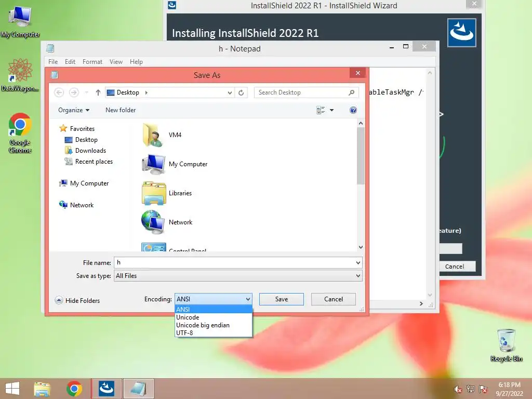The width and height of the screenshot is (532, 399).
Task: Click the Notepad window title icon
Action: 50,48
